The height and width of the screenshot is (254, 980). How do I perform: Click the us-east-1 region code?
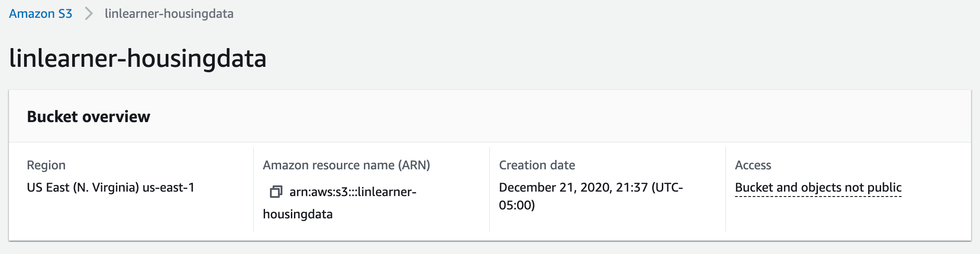(x=168, y=188)
